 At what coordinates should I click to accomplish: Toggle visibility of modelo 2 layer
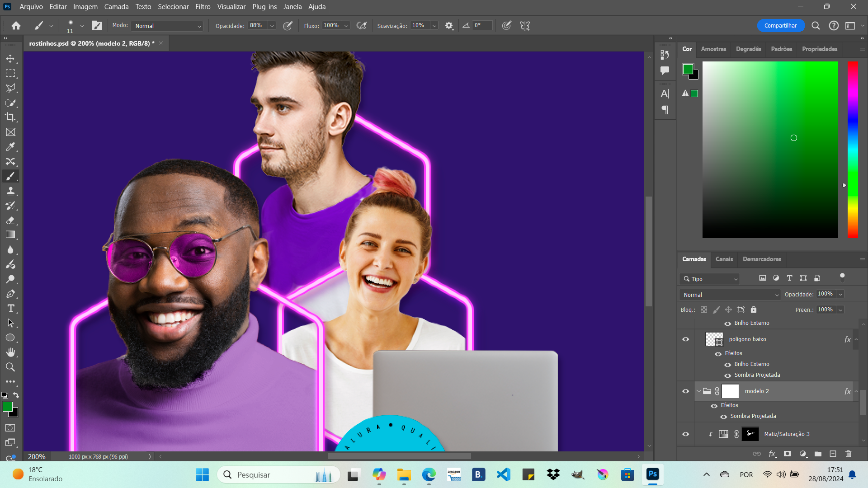click(685, 391)
